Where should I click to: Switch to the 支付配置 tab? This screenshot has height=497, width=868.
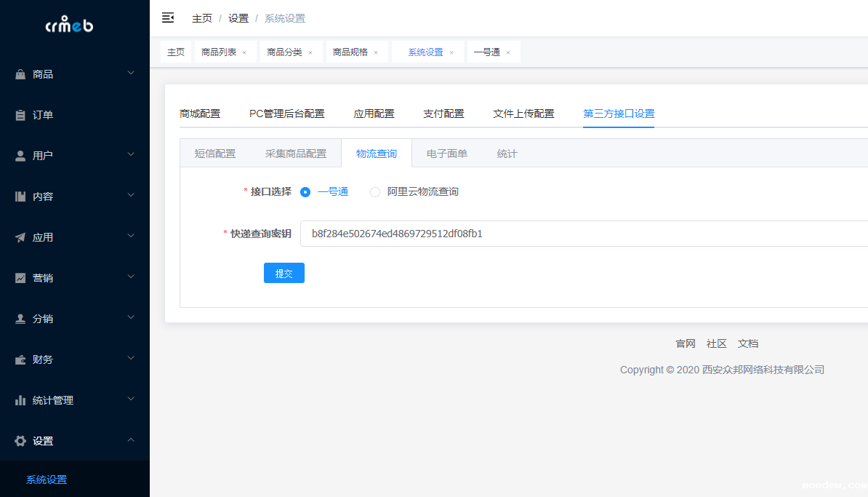click(x=443, y=114)
